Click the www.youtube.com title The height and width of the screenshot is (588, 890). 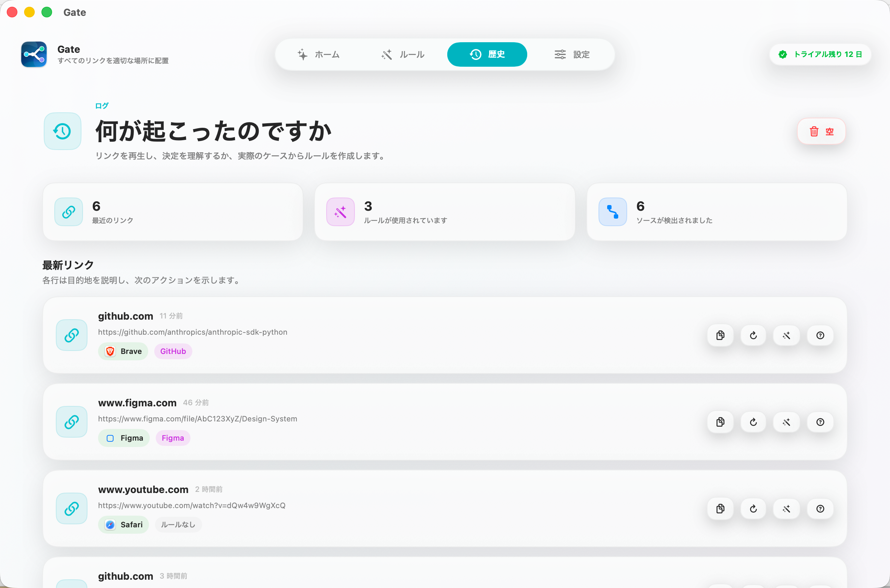coord(143,489)
